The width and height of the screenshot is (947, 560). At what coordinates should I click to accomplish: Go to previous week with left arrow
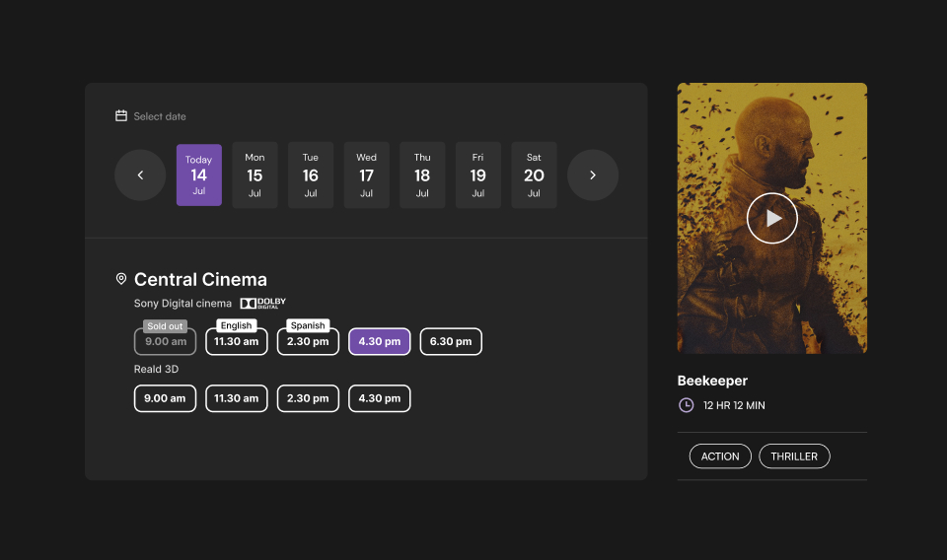coord(140,175)
